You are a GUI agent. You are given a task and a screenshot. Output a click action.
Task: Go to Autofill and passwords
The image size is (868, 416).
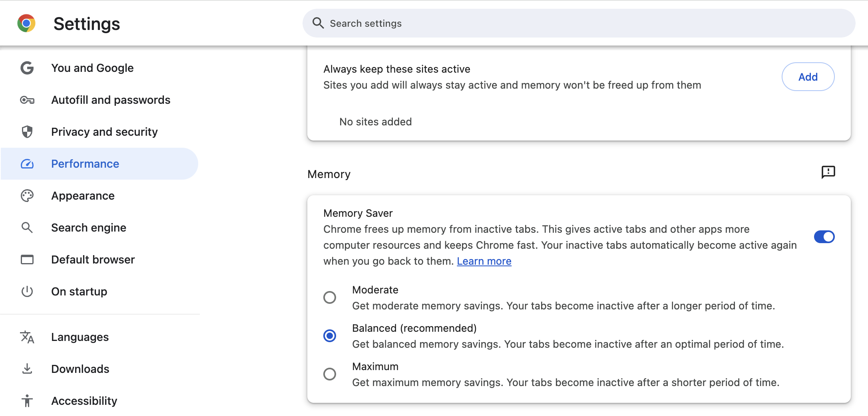[x=100, y=100]
